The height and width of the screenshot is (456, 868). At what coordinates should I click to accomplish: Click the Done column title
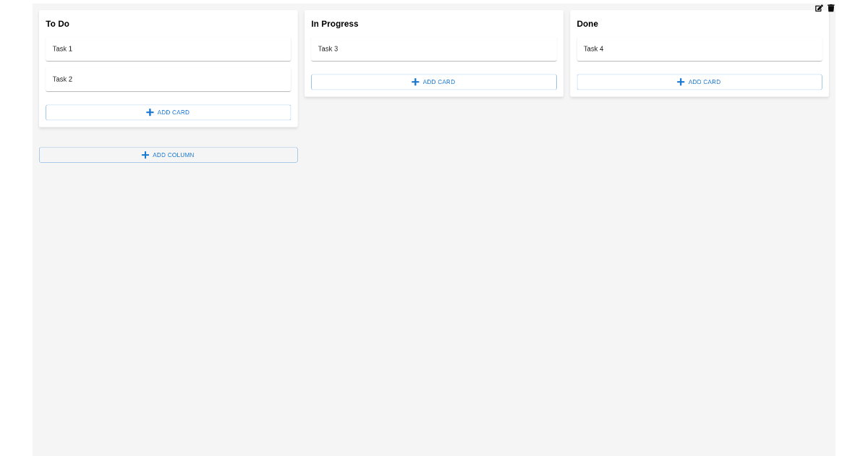(587, 23)
